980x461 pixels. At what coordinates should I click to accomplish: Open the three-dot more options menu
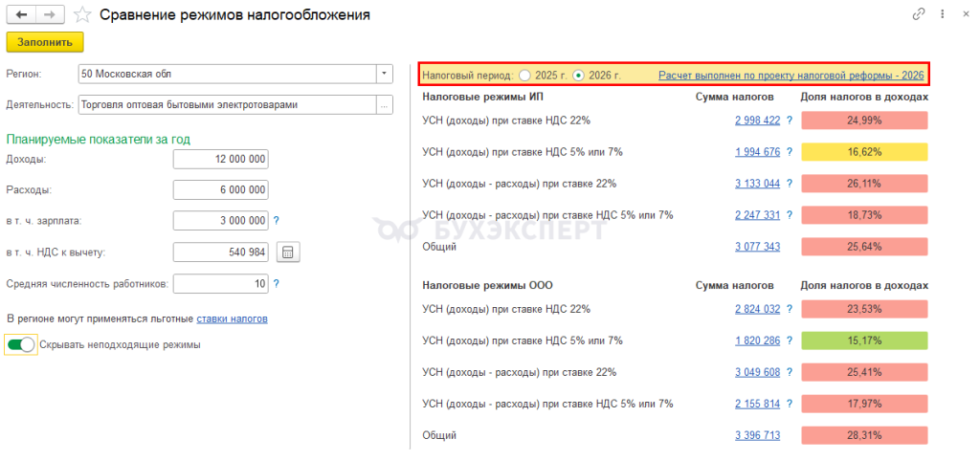click(943, 14)
